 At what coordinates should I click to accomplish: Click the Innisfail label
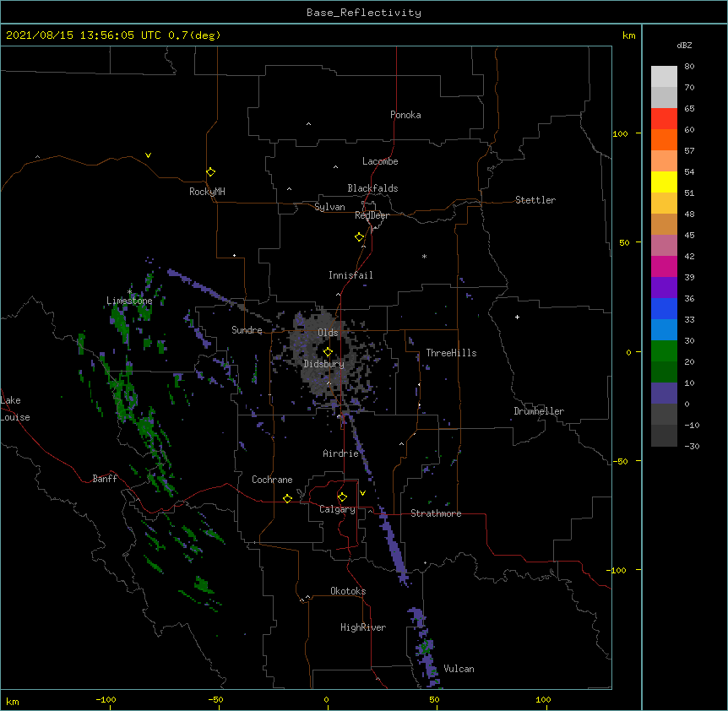tap(350, 275)
